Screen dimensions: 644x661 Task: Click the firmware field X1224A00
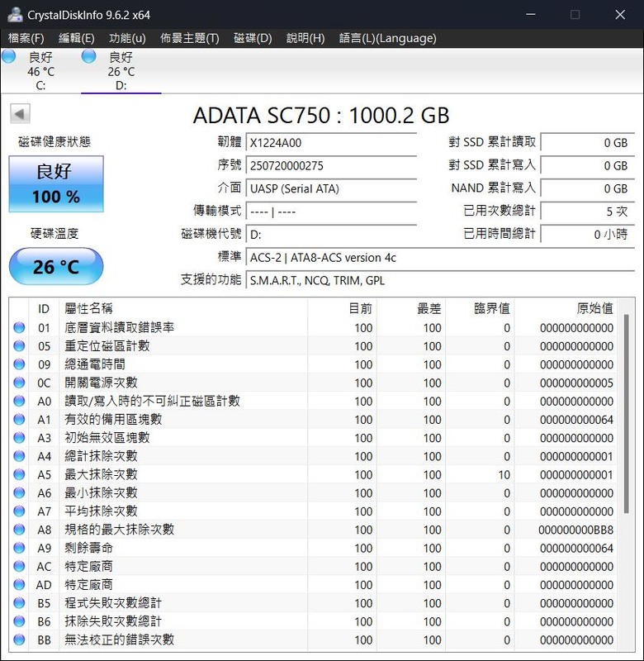point(331,142)
